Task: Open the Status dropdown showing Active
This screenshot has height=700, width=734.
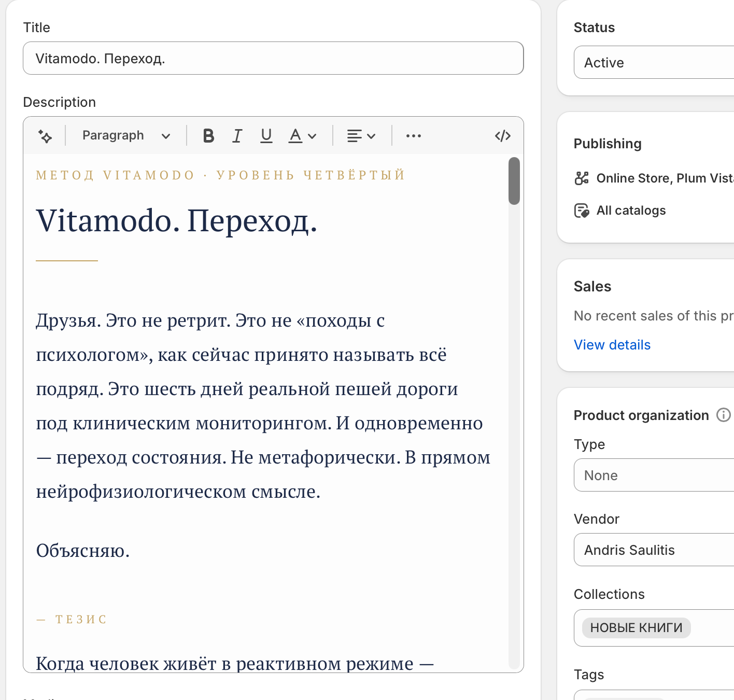Action: [x=654, y=62]
